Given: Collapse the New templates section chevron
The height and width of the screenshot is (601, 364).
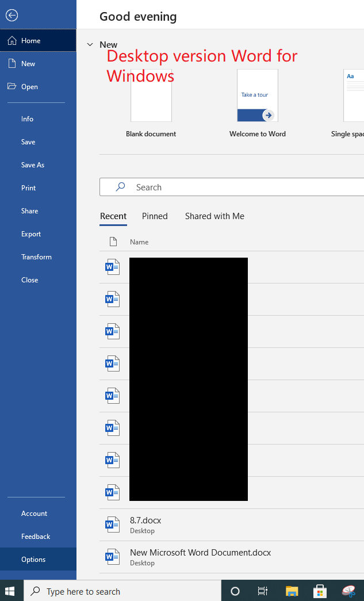Looking at the screenshot, I should coord(90,45).
